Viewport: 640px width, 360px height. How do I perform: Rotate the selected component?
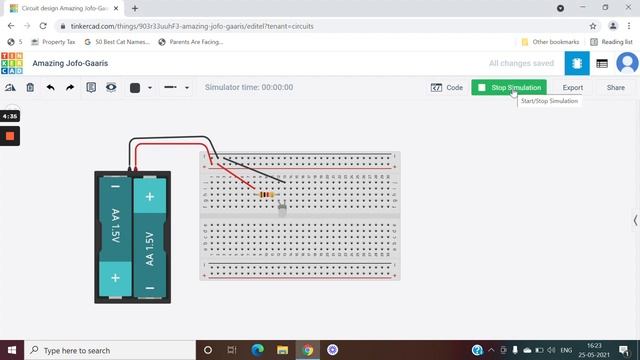point(10,87)
